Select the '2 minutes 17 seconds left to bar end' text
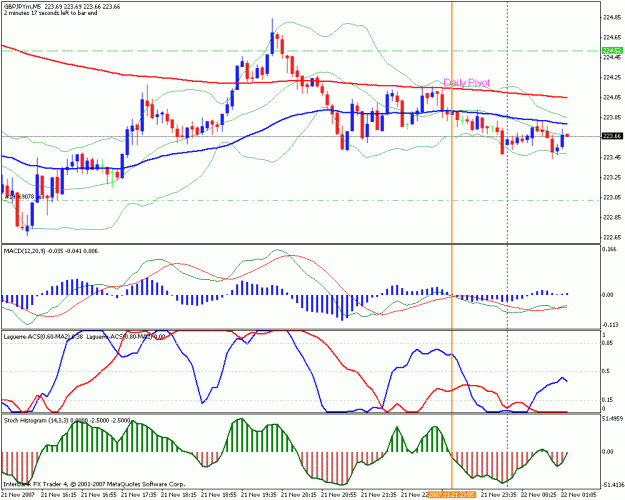This screenshot has height=500, width=625. click(50, 13)
